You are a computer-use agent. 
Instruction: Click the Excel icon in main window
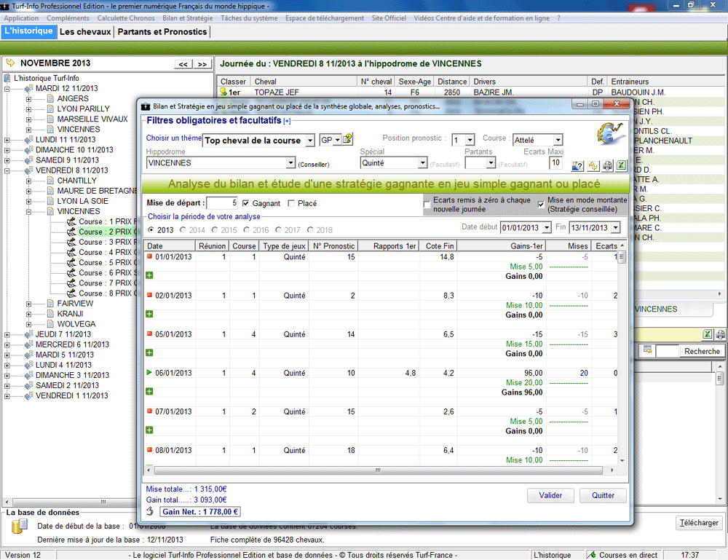(x=707, y=334)
